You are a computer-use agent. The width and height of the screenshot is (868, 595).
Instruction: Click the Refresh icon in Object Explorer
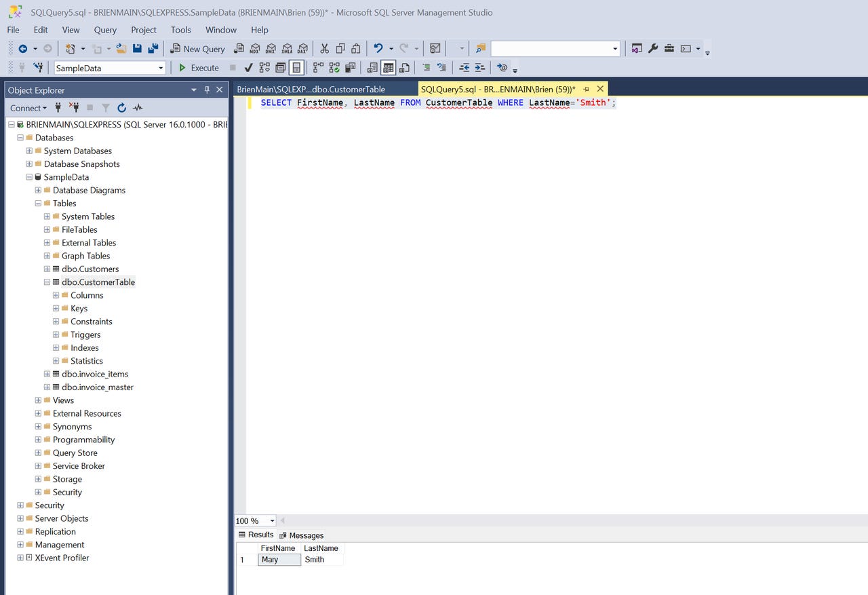tap(121, 108)
